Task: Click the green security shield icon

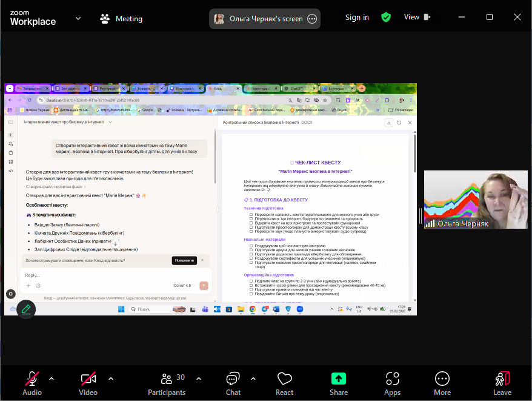Action: 386,18
